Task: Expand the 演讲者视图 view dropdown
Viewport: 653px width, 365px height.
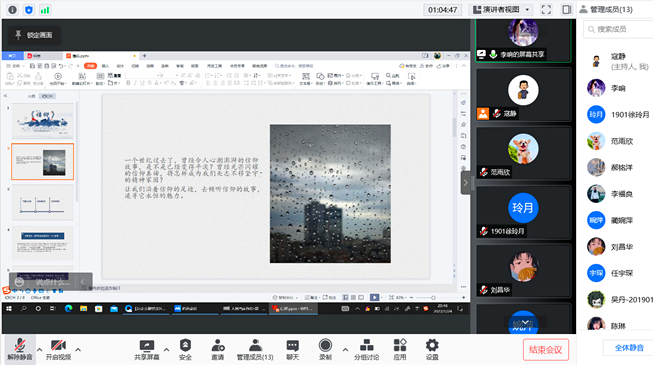Action: tap(501, 10)
